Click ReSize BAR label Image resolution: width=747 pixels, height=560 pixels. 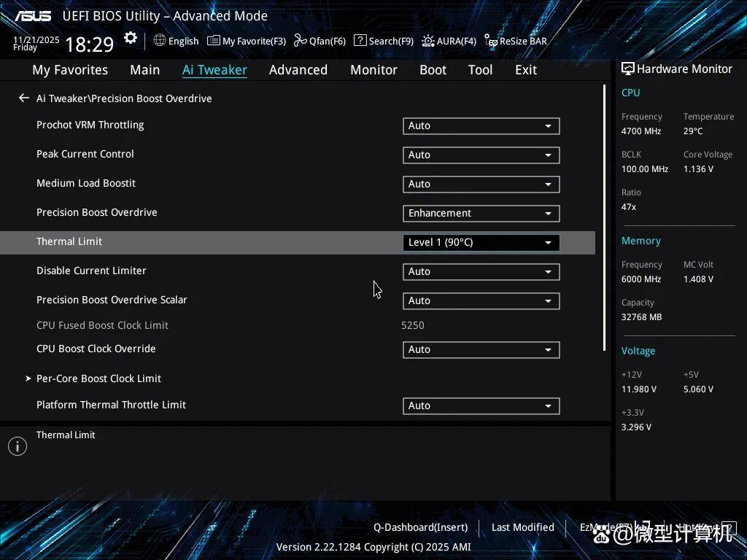(523, 41)
